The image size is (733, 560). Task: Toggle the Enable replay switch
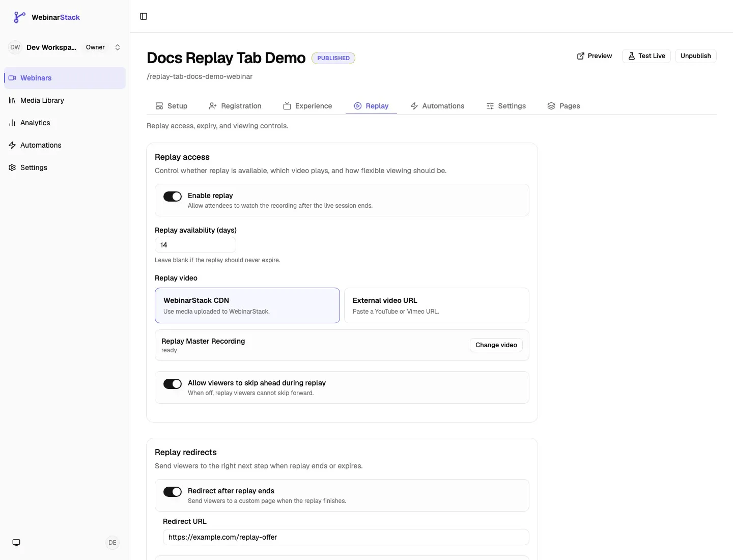173,197
